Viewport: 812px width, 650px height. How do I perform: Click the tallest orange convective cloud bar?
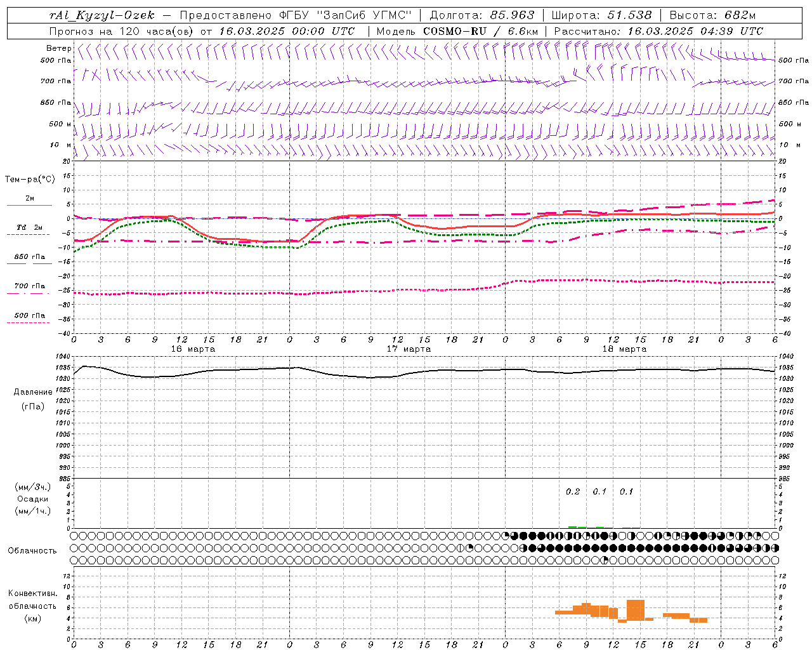(636, 610)
